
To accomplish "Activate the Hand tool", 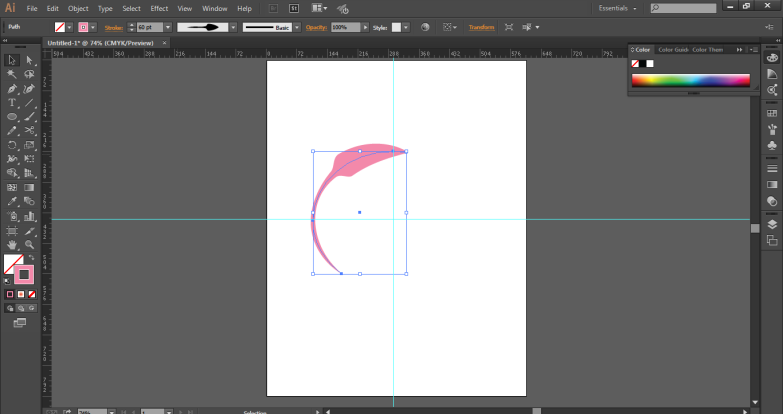I will (12, 243).
